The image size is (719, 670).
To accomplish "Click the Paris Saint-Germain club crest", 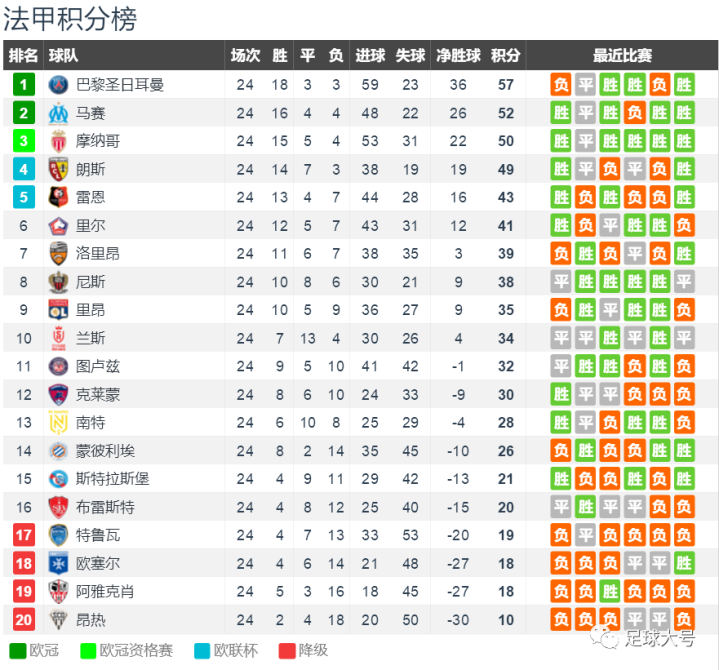I will pos(58,85).
